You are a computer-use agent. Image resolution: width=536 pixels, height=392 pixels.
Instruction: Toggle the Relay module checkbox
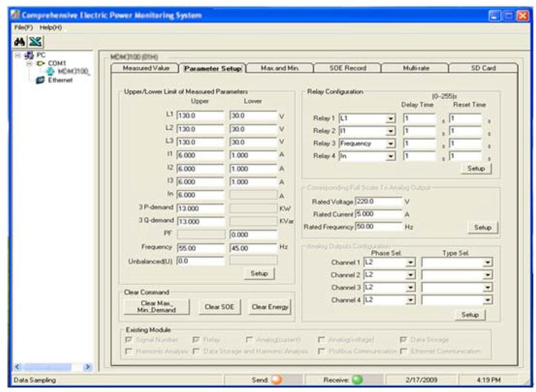(x=196, y=340)
